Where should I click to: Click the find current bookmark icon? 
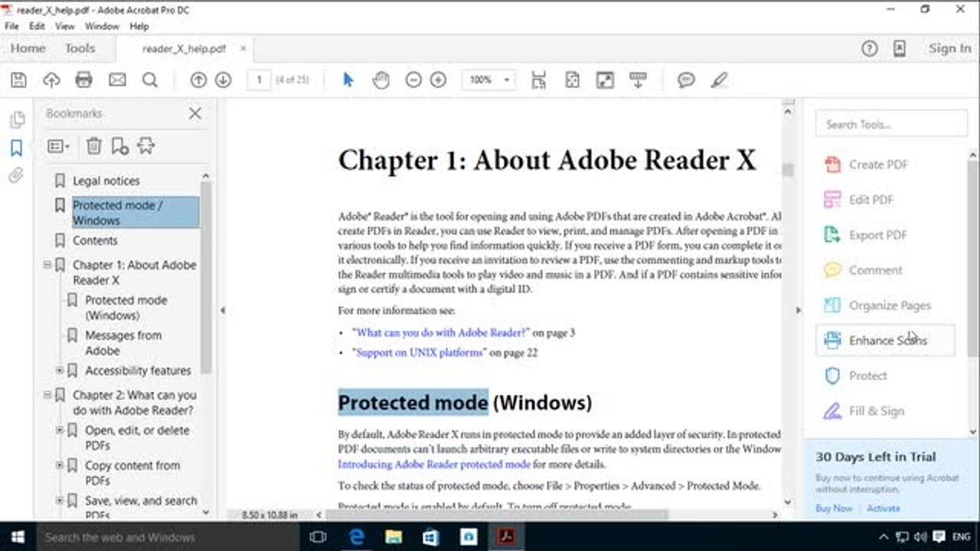(146, 145)
